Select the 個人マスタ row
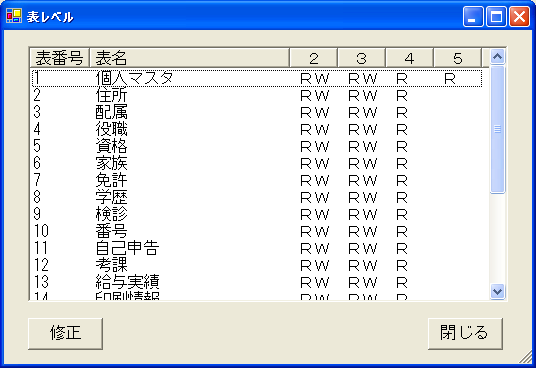Screen dimensions: 536x368 click(x=257, y=78)
